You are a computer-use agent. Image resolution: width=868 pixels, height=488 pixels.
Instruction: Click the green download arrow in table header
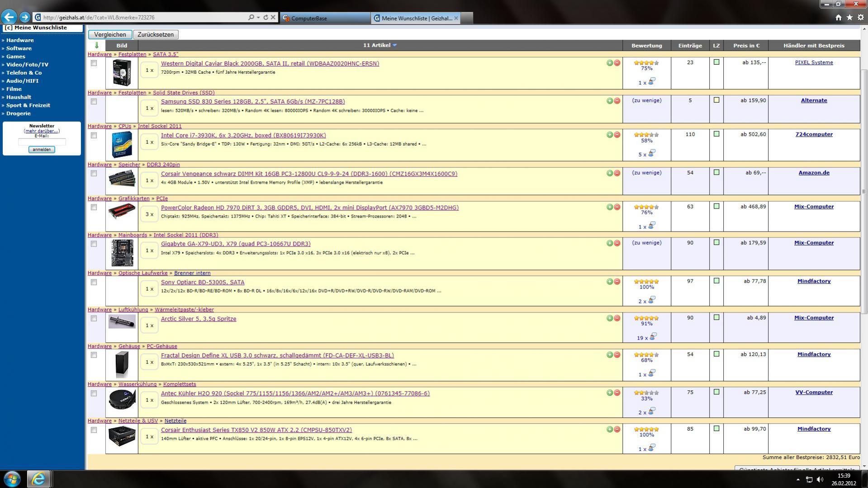[x=96, y=45]
